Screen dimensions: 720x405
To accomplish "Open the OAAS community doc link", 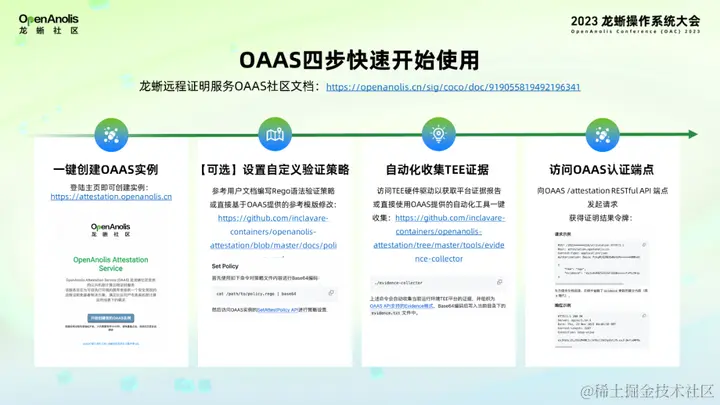I will coord(453,87).
